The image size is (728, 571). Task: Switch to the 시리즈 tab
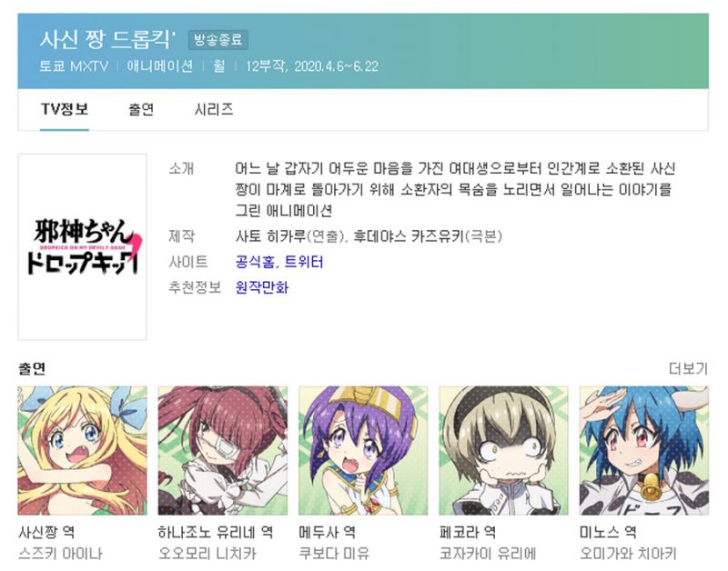click(x=214, y=109)
